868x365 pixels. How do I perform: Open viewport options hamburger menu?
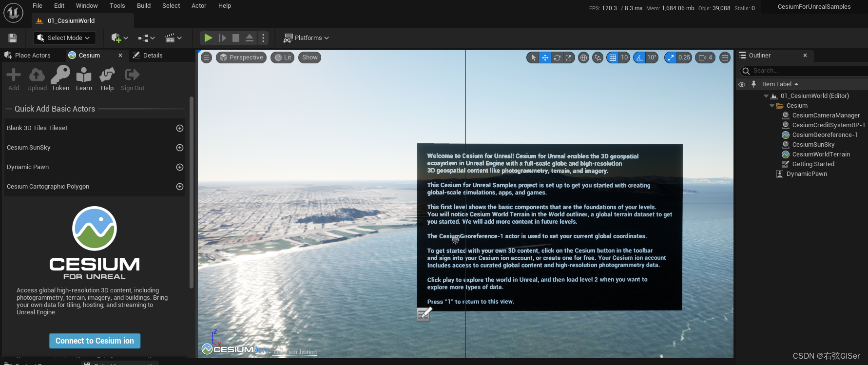(207, 58)
